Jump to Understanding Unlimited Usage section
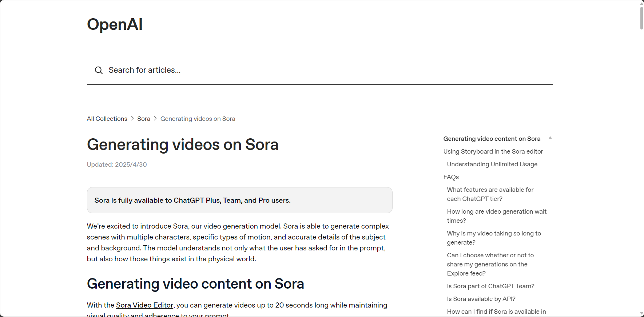The width and height of the screenshot is (644, 317). pyautogui.click(x=492, y=164)
